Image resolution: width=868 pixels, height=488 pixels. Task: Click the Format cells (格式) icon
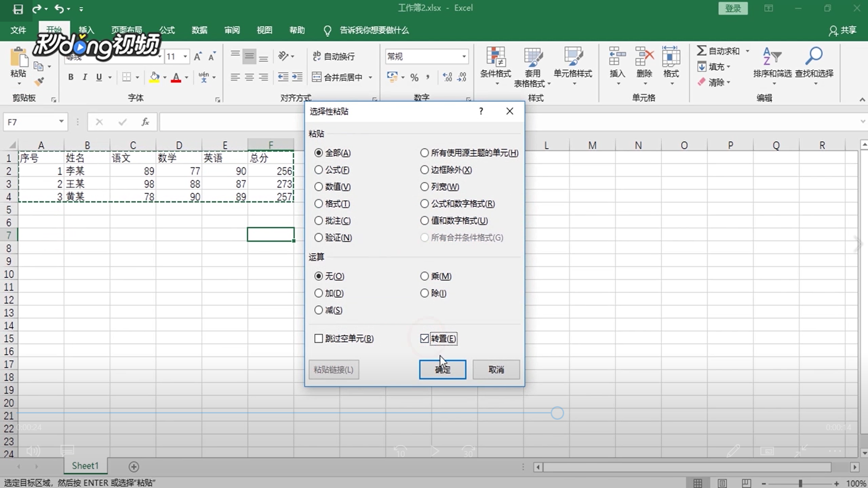(x=671, y=57)
